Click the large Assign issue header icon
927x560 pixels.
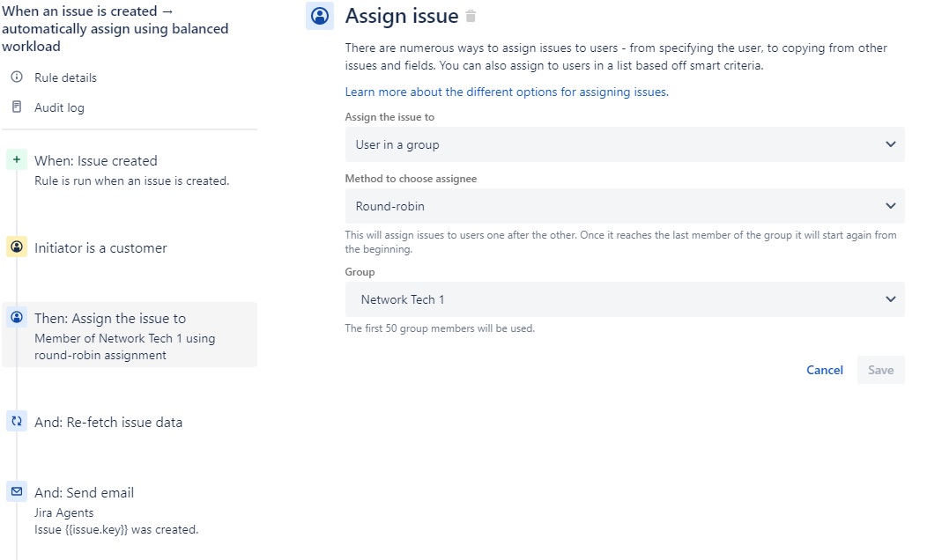(x=320, y=16)
